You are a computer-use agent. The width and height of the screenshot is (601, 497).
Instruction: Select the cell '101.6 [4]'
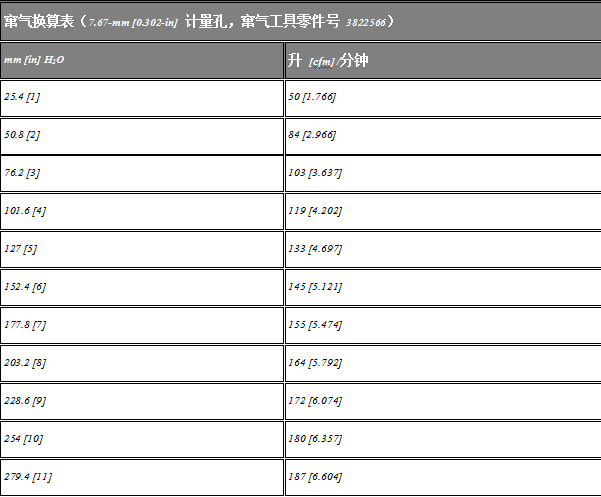pos(142,212)
